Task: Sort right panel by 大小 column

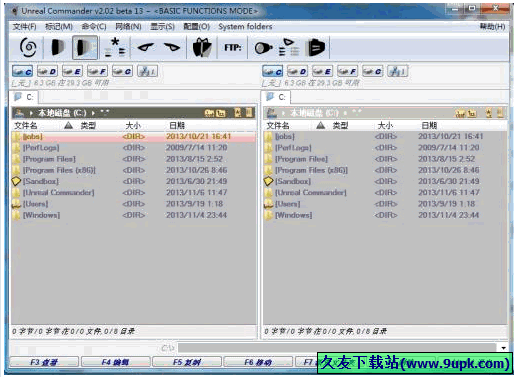Action: pos(385,125)
